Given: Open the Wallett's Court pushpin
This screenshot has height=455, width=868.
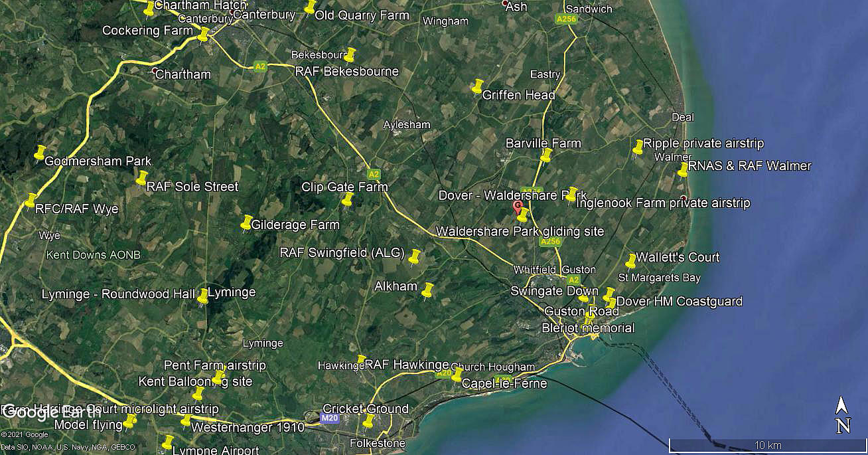Looking at the screenshot, I should pyautogui.click(x=631, y=260).
